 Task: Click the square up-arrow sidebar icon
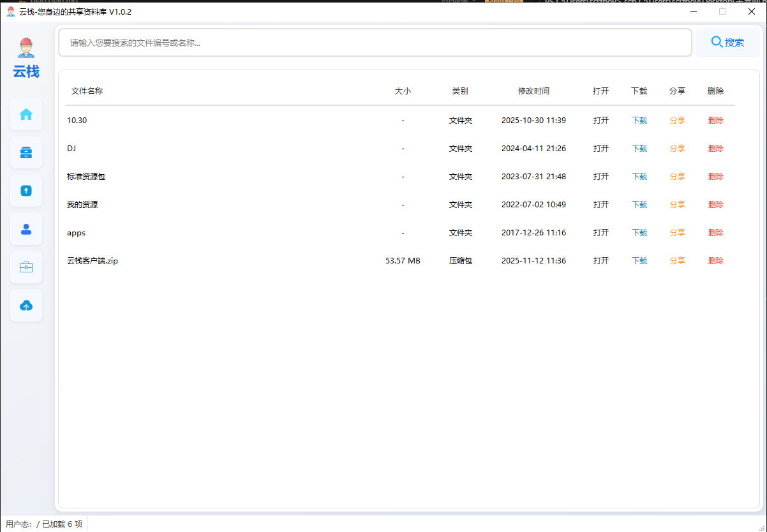26,191
